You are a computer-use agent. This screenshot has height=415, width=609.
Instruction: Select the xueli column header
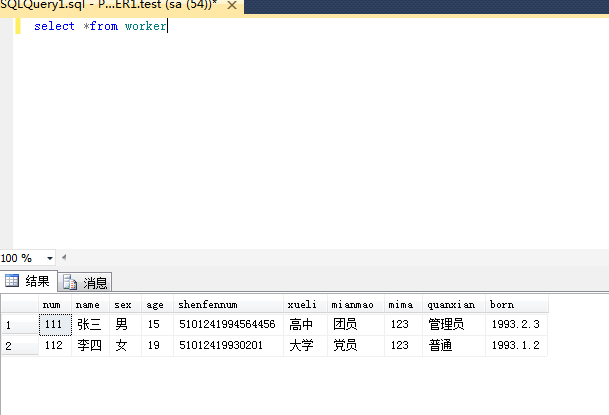(x=305, y=304)
